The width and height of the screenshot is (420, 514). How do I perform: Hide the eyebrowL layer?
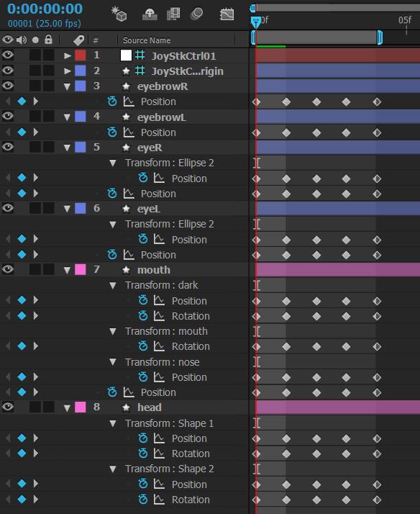[8, 116]
